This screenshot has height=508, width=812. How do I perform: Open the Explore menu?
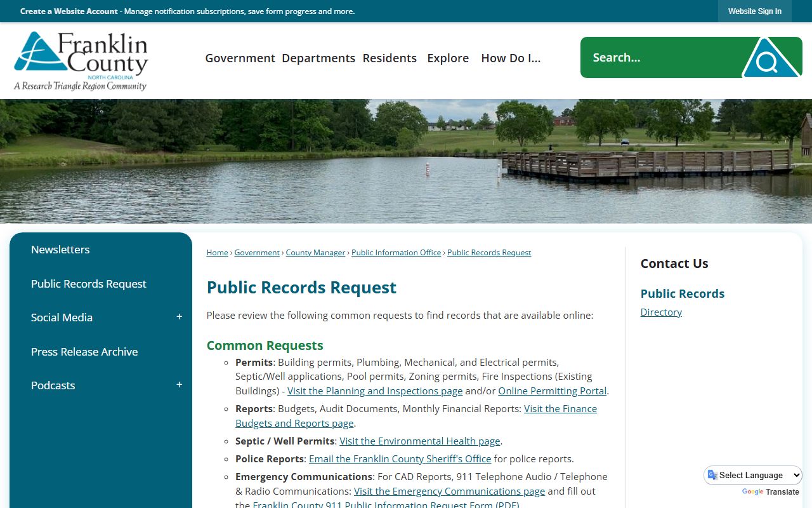click(x=448, y=58)
